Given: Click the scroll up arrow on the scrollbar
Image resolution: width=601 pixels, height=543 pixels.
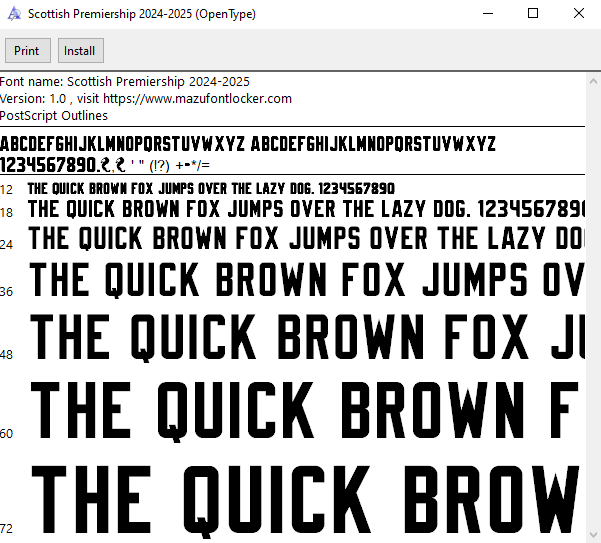Looking at the screenshot, I should tap(593, 81).
